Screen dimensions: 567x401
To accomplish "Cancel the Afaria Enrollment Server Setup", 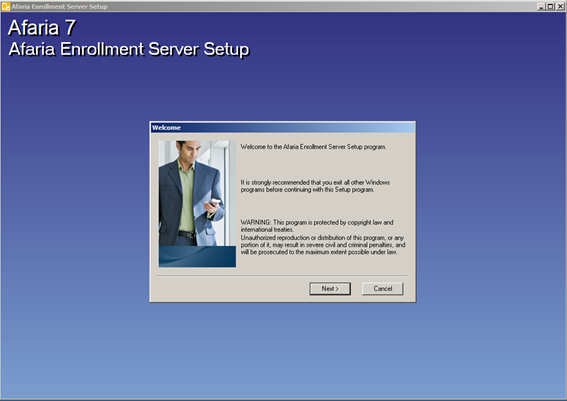I will click(383, 289).
